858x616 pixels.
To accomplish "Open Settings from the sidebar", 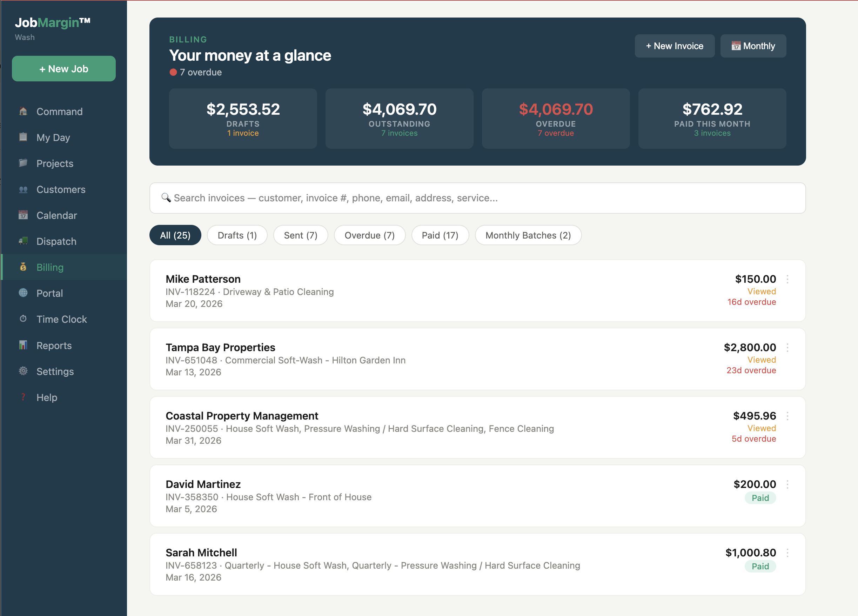I will [55, 371].
